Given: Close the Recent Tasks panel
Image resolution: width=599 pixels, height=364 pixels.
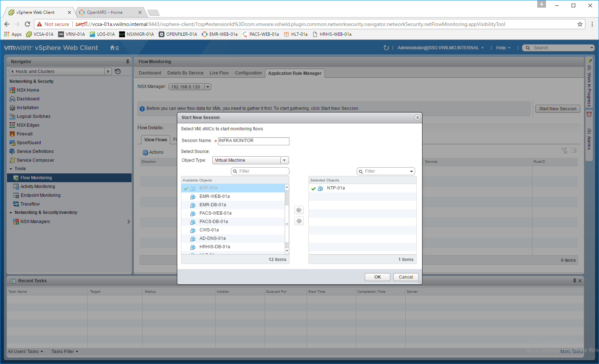Looking at the screenshot, I should (x=580, y=281).
